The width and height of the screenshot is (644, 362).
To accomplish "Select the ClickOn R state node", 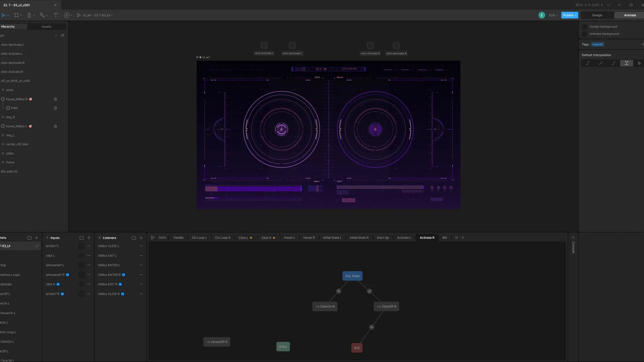I will [x=325, y=306].
